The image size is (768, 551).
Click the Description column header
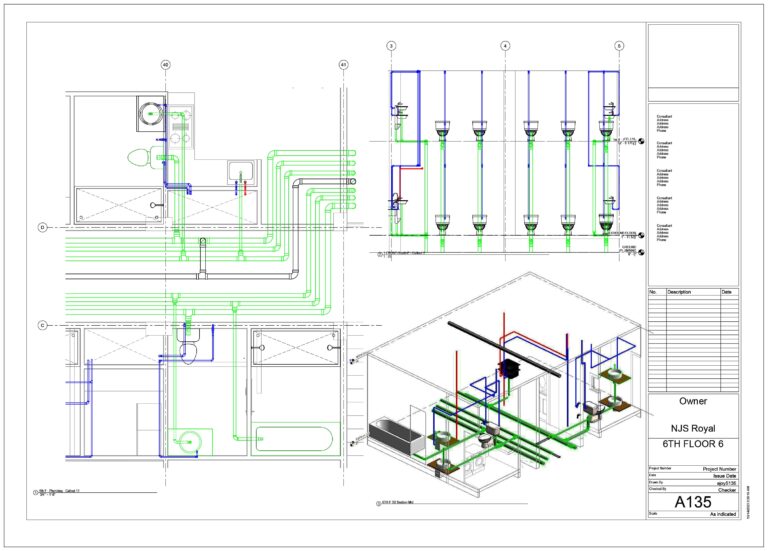coord(679,292)
